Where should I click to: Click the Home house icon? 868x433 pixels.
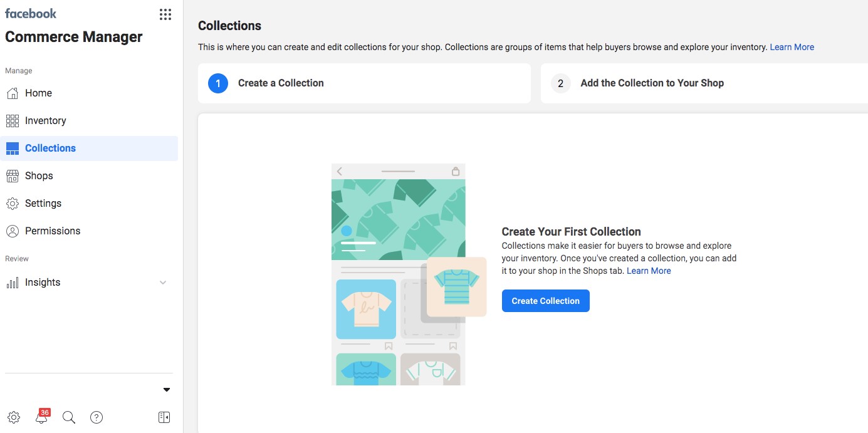pyautogui.click(x=13, y=93)
